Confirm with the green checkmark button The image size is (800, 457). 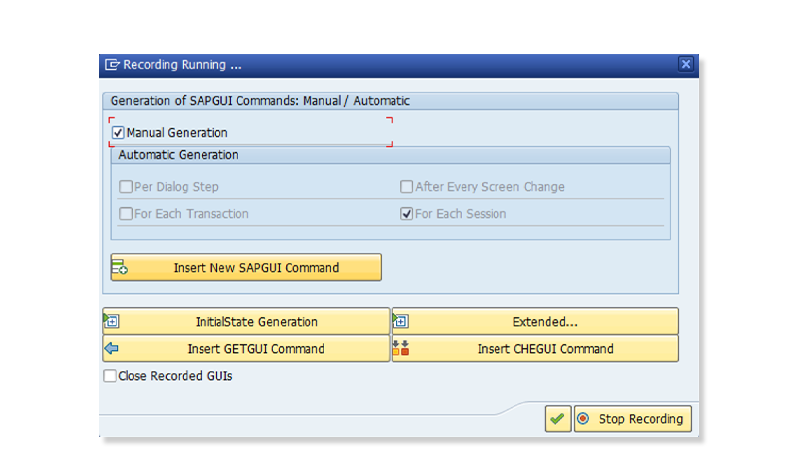[x=558, y=419]
